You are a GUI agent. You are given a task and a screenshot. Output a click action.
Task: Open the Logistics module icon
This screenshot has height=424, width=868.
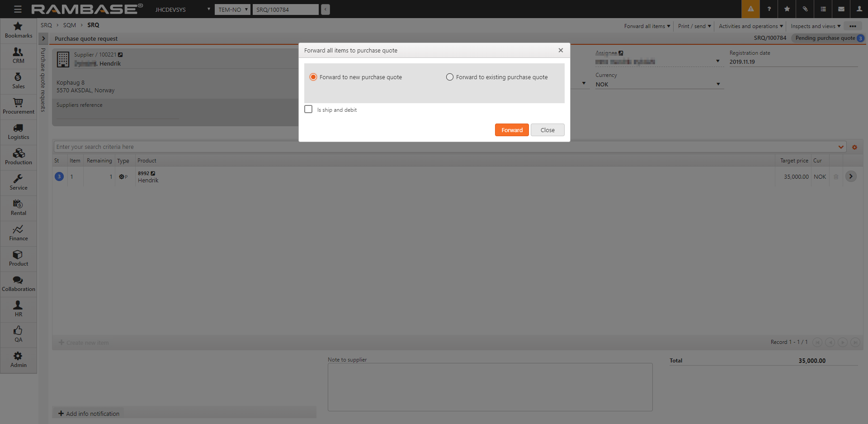pos(18,132)
